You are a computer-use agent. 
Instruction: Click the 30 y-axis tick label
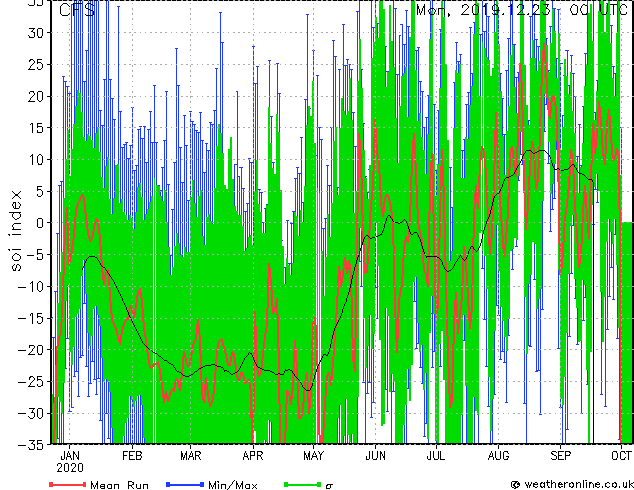click(x=38, y=33)
